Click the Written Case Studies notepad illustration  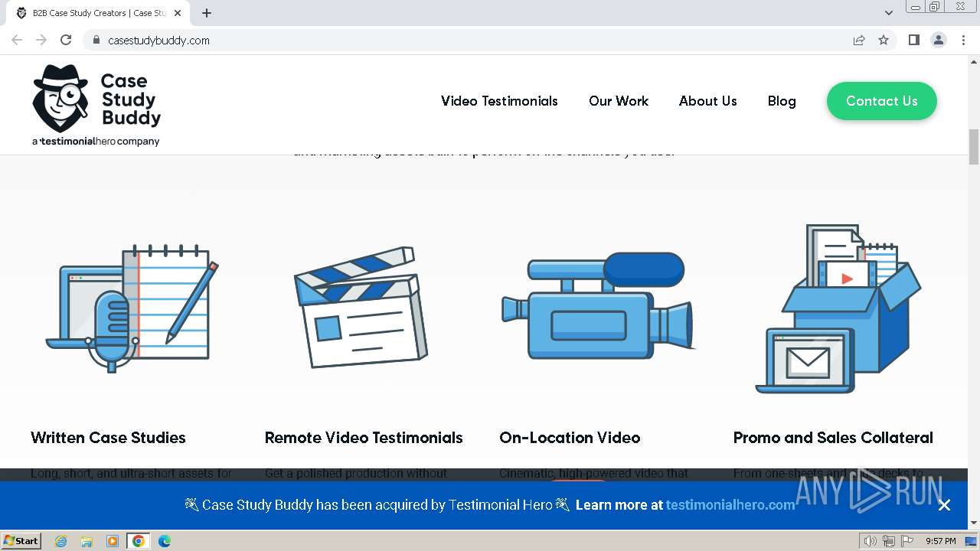tap(132, 308)
